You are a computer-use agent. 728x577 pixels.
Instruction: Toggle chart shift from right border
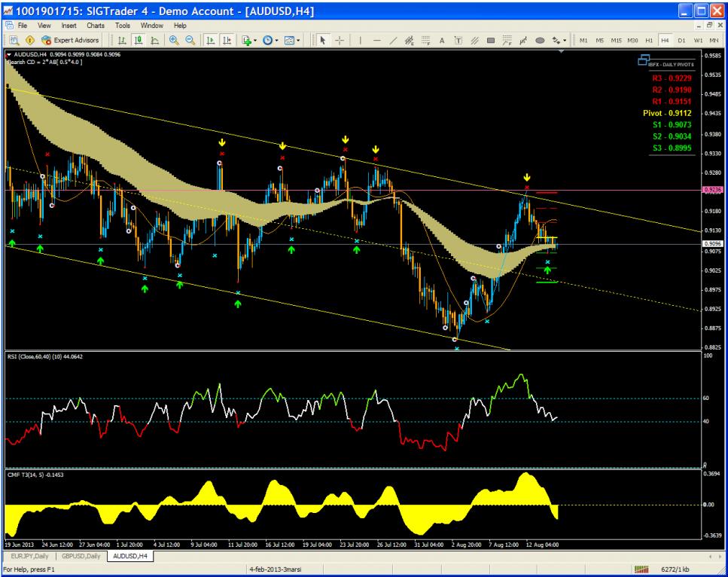(225, 39)
